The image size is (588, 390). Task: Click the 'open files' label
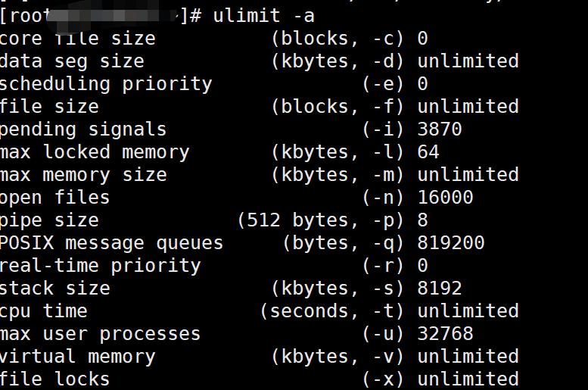(x=54, y=197)
